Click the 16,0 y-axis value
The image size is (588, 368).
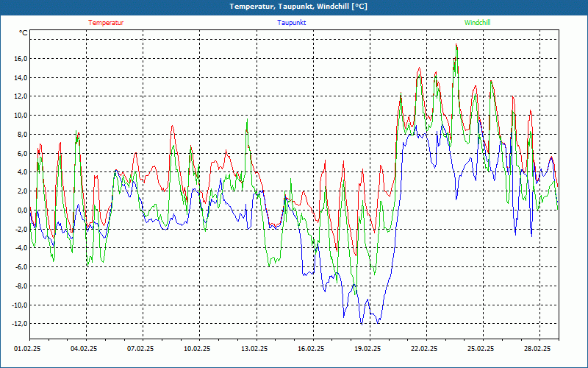[21, 59]
